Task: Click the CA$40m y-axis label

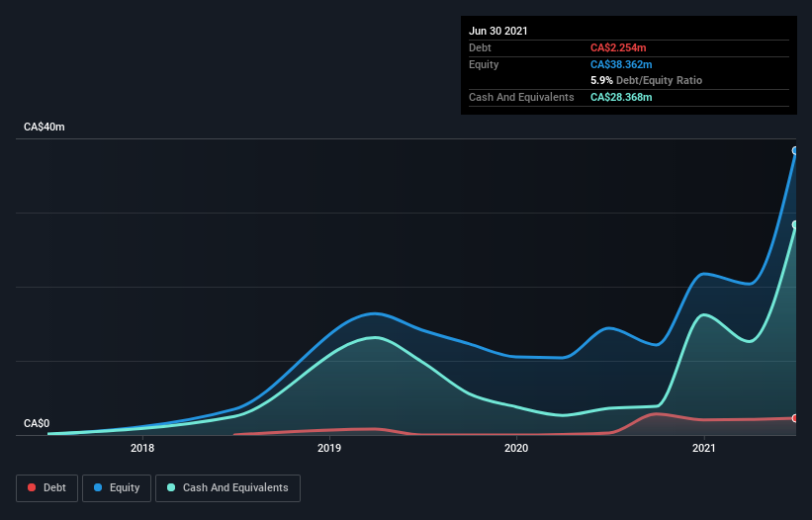Action: point(45,127)
